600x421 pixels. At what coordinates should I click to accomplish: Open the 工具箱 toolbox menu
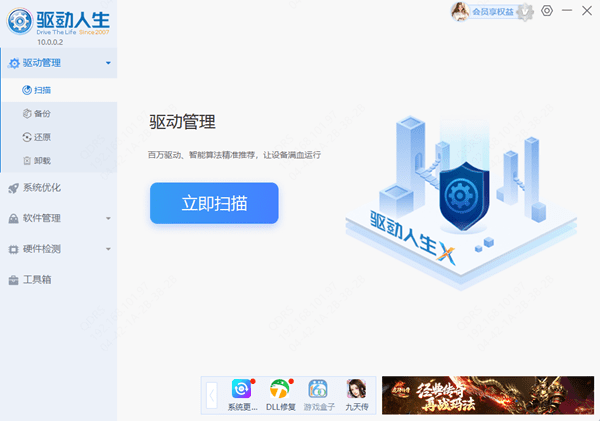click(x=36, y=279)
